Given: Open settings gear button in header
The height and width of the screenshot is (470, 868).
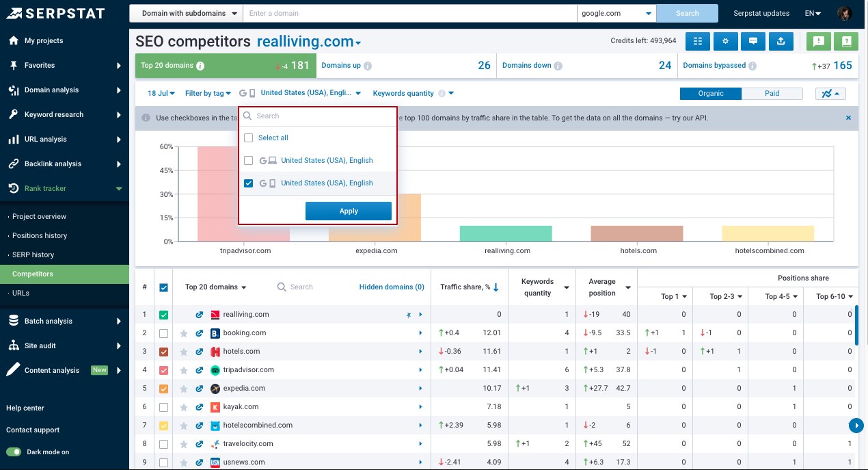Looking at the screenshot, I should click(726, 41).
